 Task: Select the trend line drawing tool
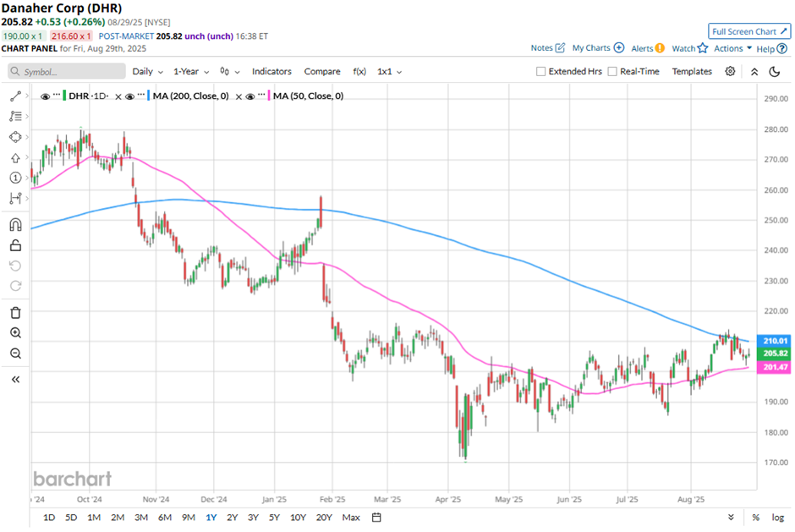point(15,96)
